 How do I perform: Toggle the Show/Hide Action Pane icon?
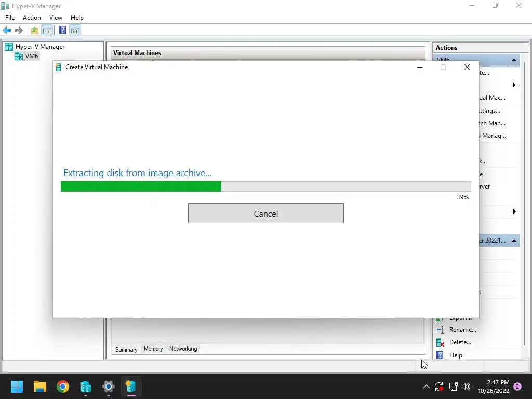(75, 31)
